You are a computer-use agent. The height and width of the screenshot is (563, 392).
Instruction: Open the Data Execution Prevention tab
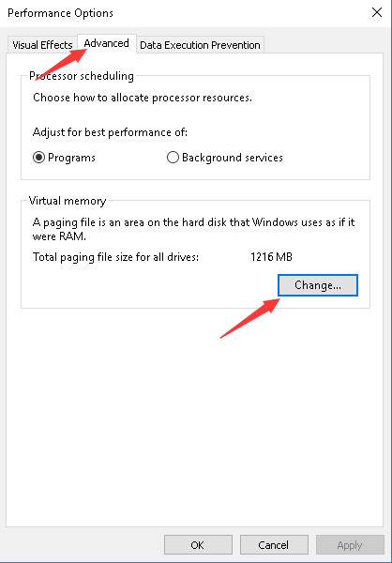coord(200,45)
